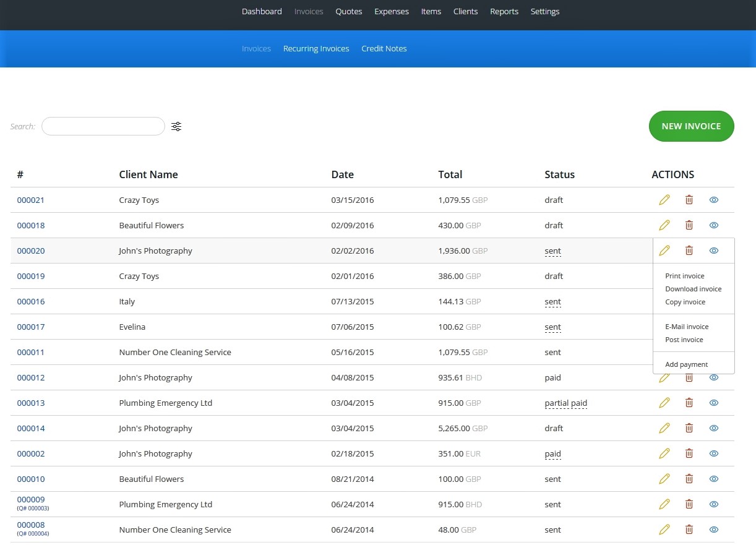Delete invoice 000002 with the trash icon
Screen dimensions: 756x545
point(689,453)
